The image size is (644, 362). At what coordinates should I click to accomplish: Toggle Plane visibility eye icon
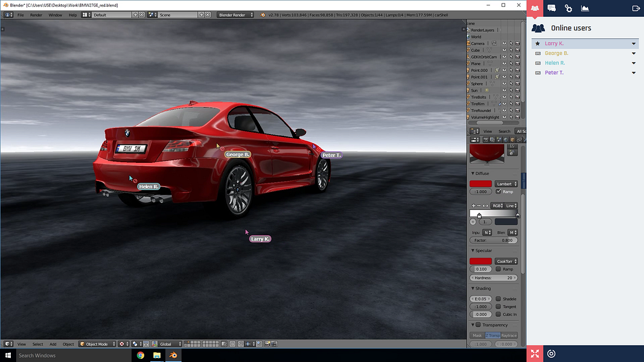click(x=505, y=63)
